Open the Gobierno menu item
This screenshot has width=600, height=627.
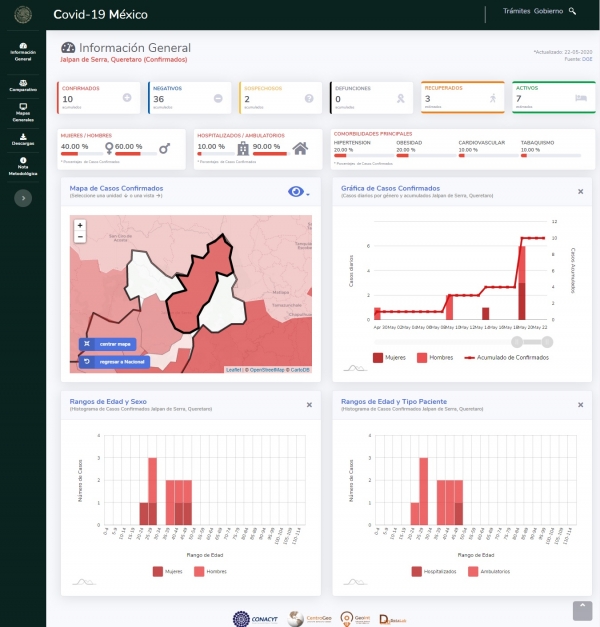click(548, 11)
